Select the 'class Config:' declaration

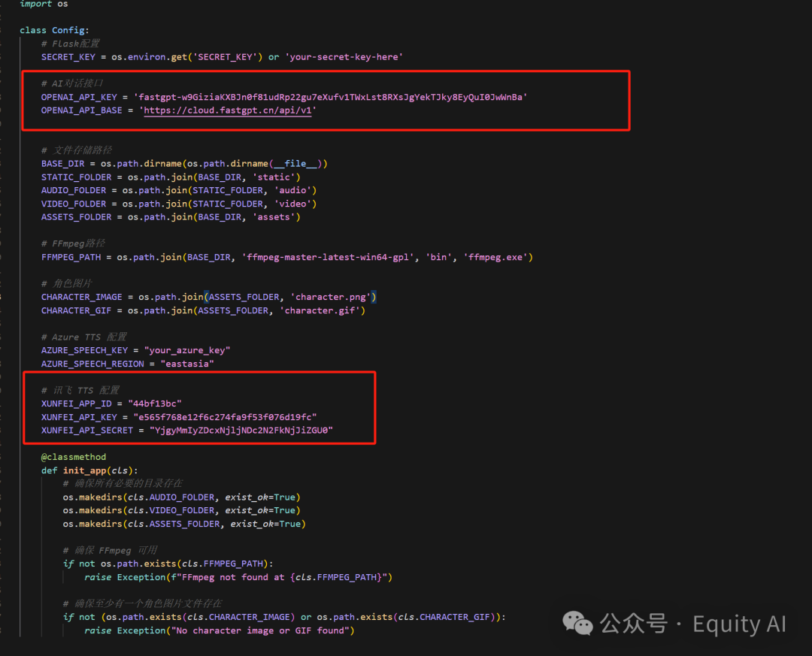point(54,30)
